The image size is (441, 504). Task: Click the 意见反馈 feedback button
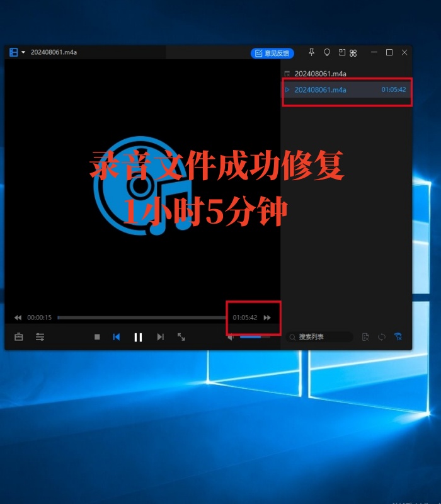[272, 53]
